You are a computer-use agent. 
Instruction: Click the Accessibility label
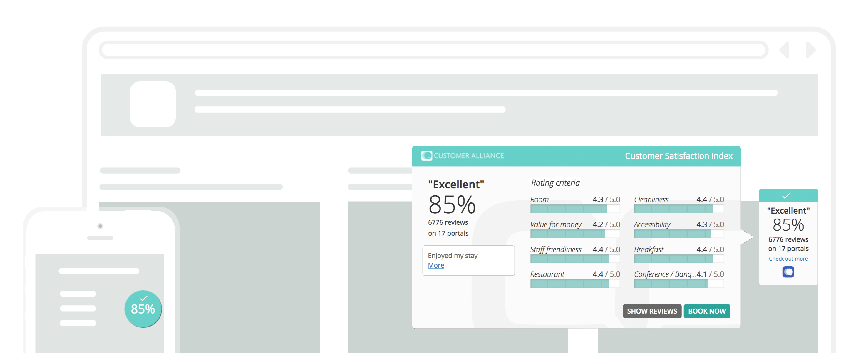pyautogui.click(x=652, y=224)
